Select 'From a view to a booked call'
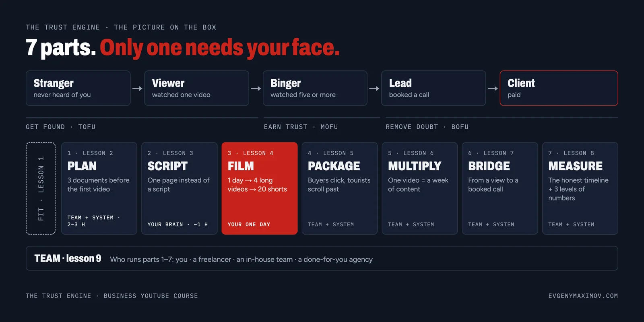The height and width of the screenshot is (322, 644). click(493, 185)
